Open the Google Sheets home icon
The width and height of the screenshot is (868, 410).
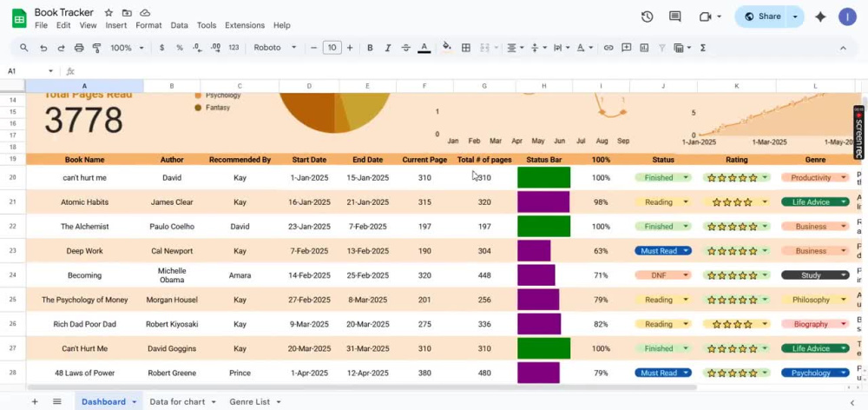coord(19,19)
